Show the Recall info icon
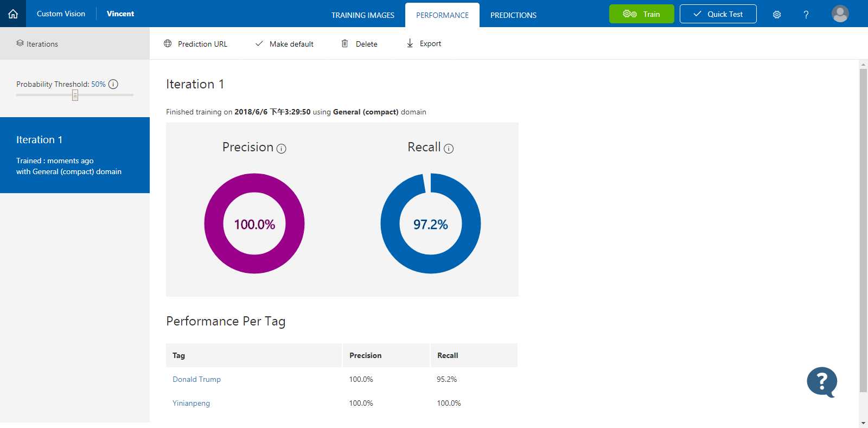868x428 pixels. tap(449, 149)
